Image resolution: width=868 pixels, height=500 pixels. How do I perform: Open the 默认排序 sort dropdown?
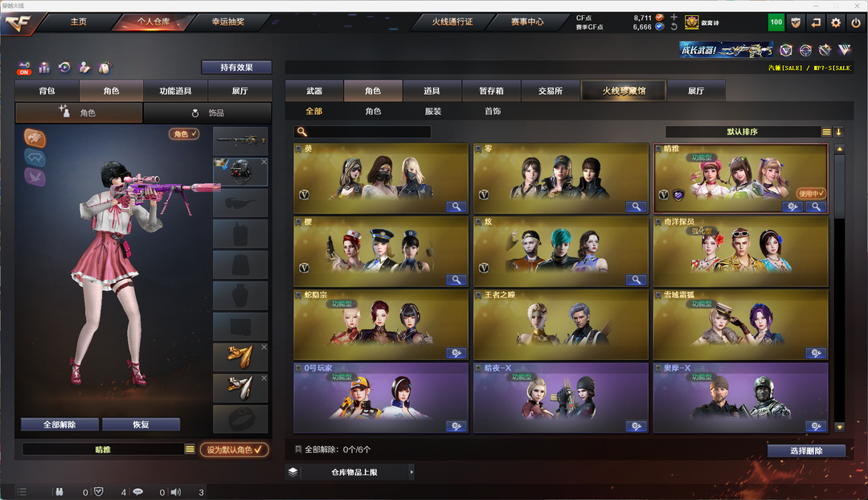(x=826, y=132)
